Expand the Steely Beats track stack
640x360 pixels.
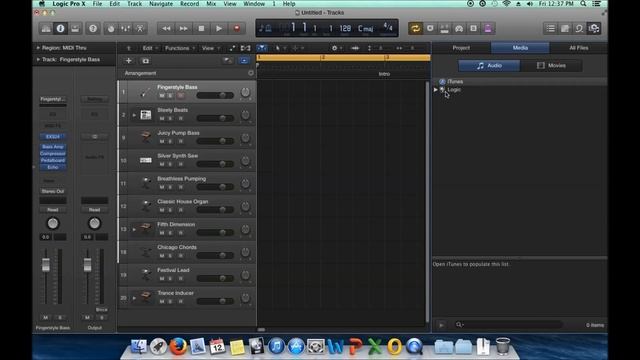pyautogui.click(x=134, y=115)
